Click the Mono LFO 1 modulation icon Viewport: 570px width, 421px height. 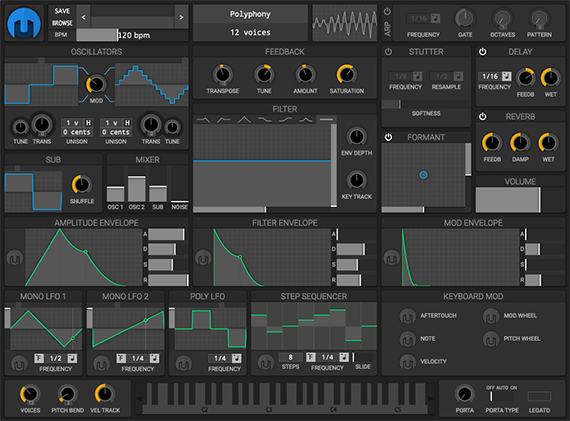click(x=19, y=363)
